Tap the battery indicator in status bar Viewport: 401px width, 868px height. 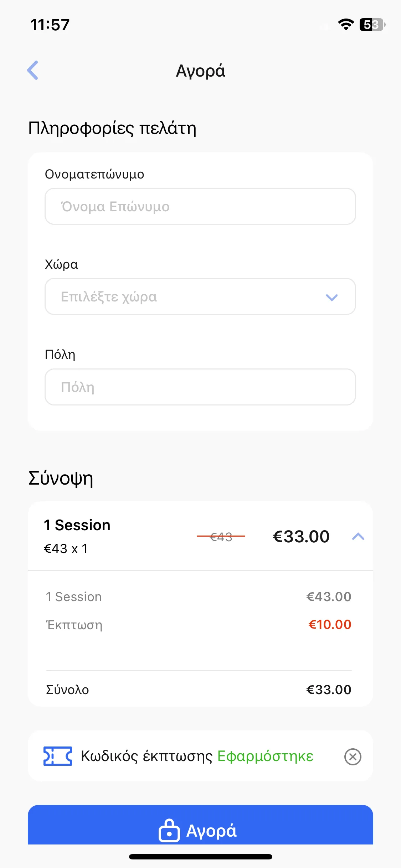372,25
